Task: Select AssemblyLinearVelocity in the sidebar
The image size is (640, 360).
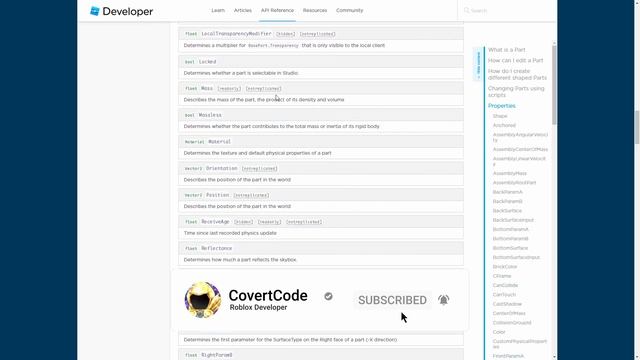Action: [x=519, y=161]
